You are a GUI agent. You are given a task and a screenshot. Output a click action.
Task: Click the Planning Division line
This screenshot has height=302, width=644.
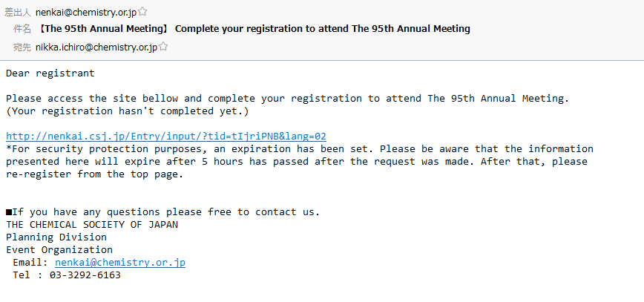[x=56, y=237]
